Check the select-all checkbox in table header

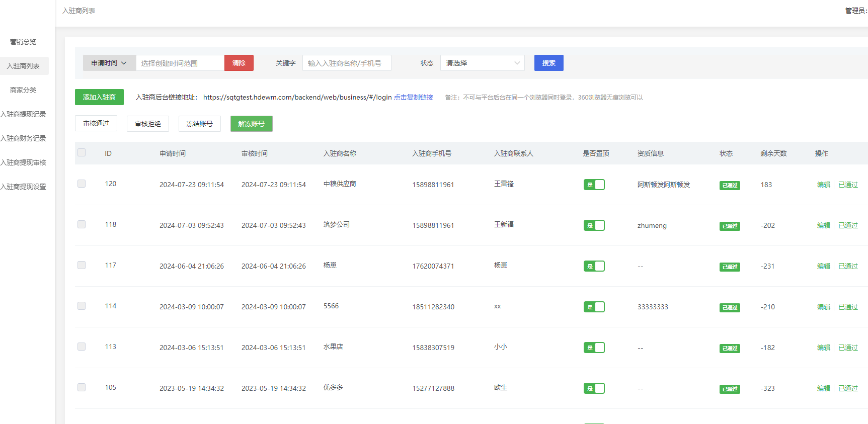82,152
